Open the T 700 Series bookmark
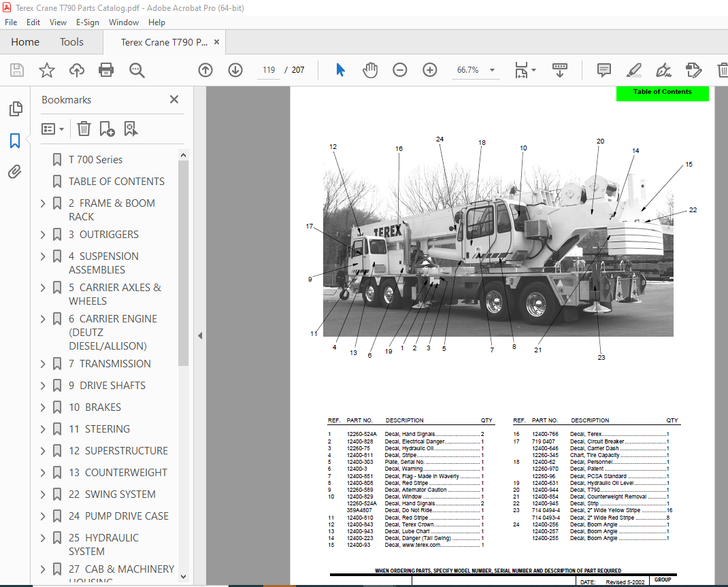728x587 pixels. click(96, 160)
